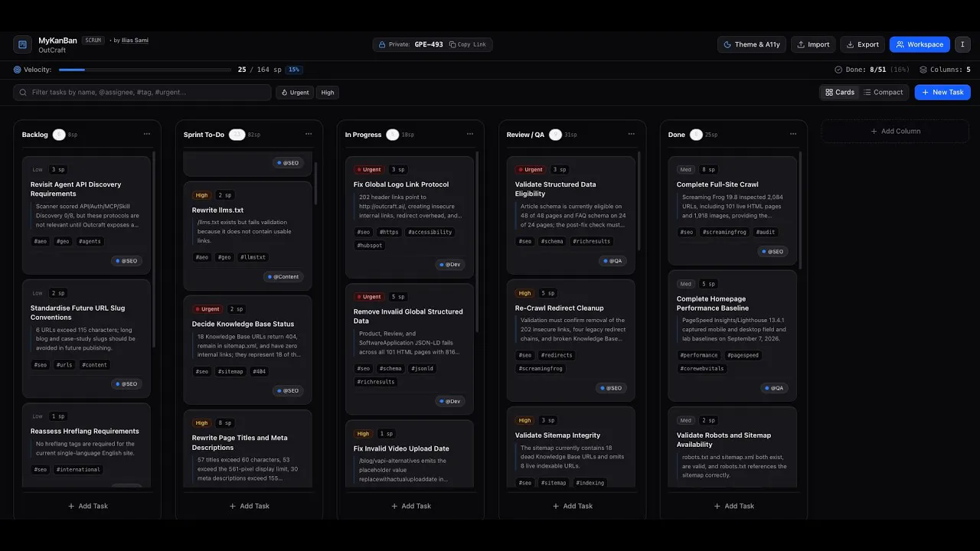Open Decide Knowledge Base Status card
Viewport: 980px width, 551px height.
click(248, 350)
